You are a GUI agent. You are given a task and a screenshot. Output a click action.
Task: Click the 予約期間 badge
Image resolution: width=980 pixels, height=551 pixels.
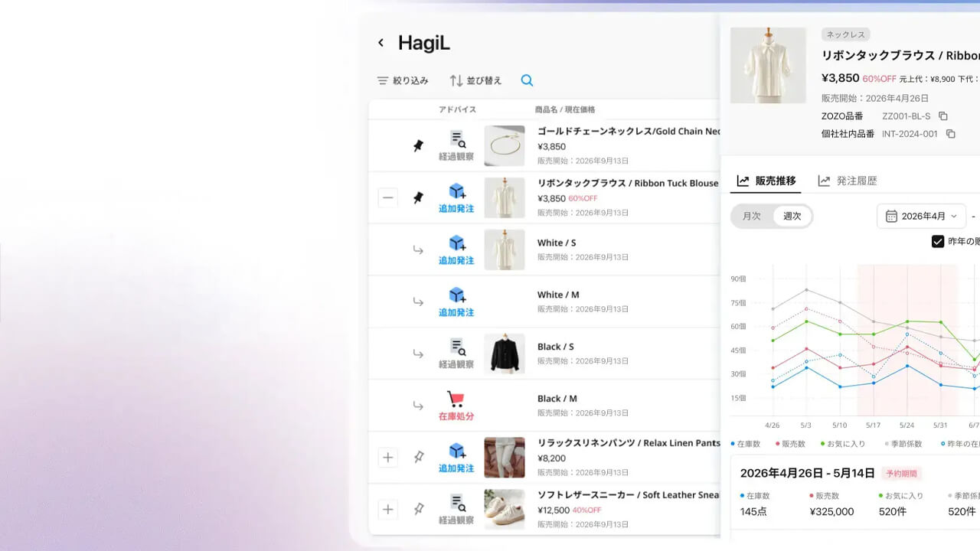901,474
